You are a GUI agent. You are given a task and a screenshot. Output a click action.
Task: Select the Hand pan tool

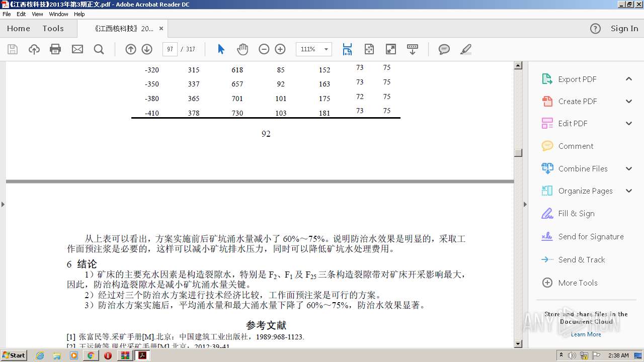(243, 49)
